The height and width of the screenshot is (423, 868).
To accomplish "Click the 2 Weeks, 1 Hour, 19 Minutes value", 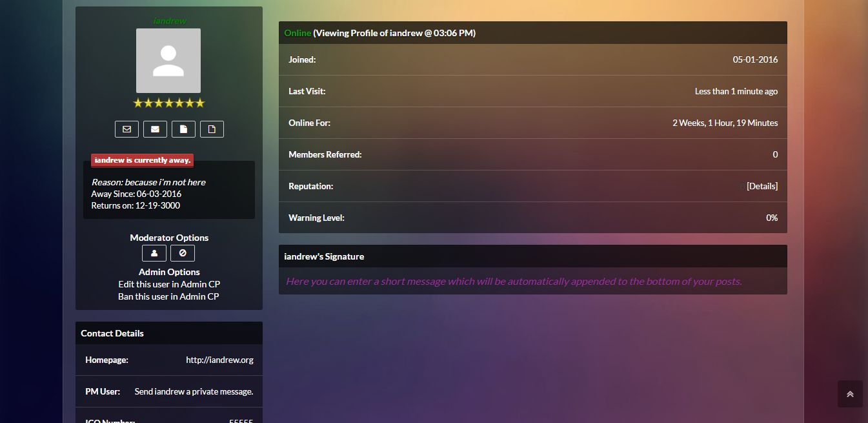I will pyautogui.click(x=725, y=123).
